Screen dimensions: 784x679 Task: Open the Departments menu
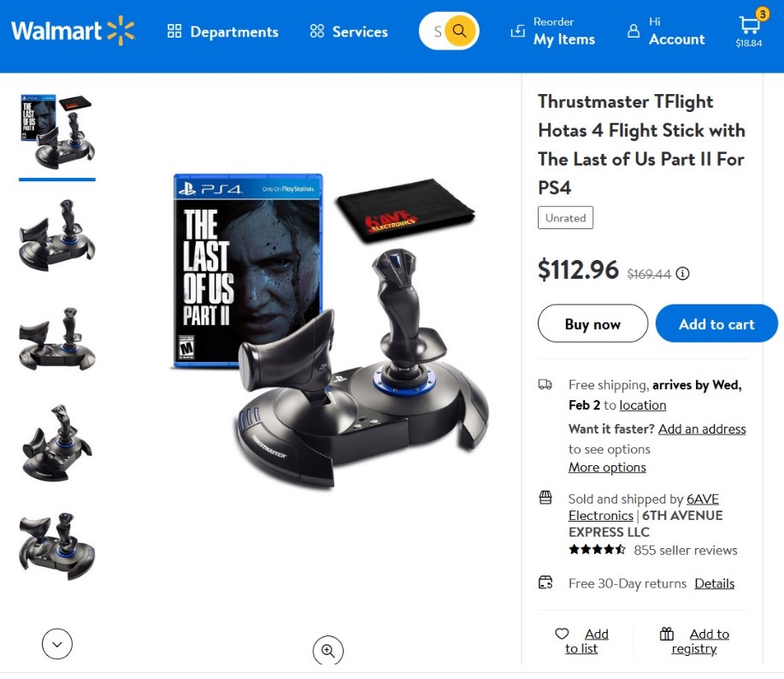pos(223,32)
